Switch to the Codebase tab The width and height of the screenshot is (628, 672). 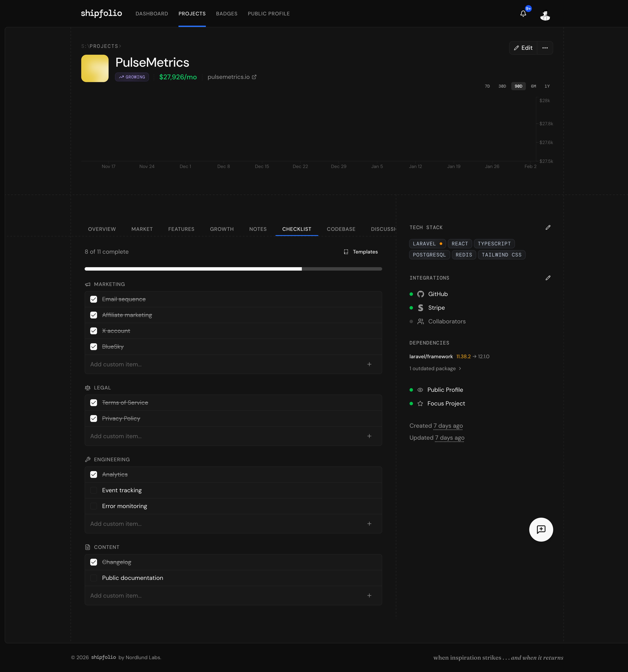341,229
